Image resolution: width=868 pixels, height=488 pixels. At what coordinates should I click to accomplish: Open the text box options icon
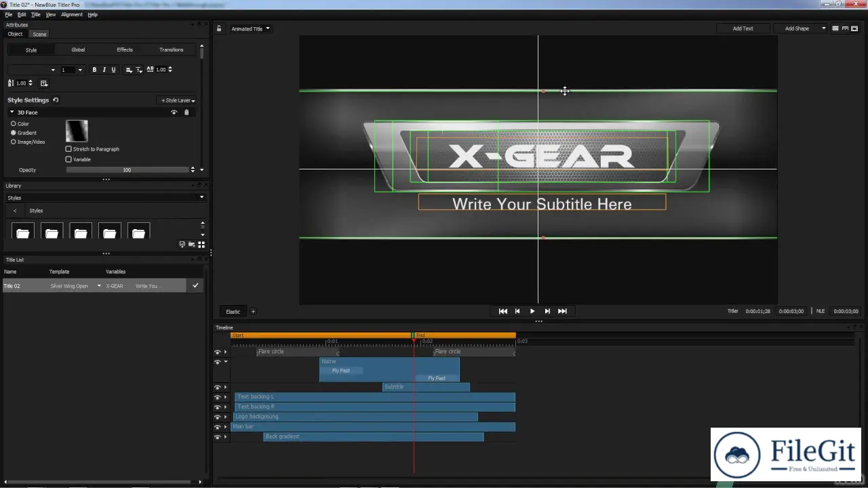[44, 83]
